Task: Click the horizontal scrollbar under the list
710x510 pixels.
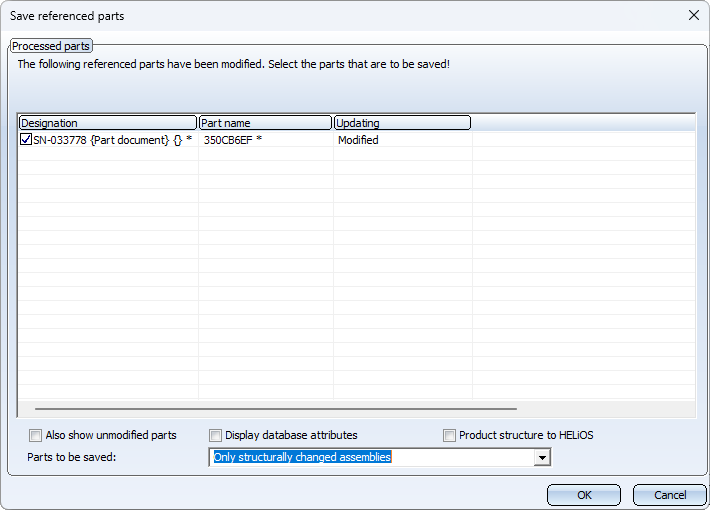Action: tap(276, 409)
